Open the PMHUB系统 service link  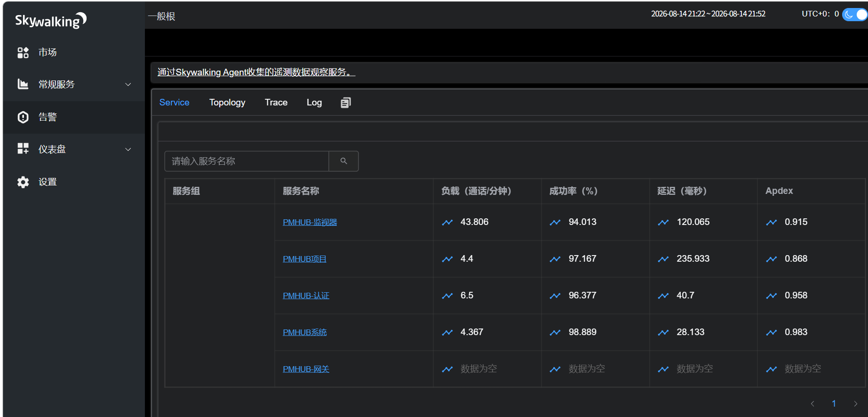point(304,332)
